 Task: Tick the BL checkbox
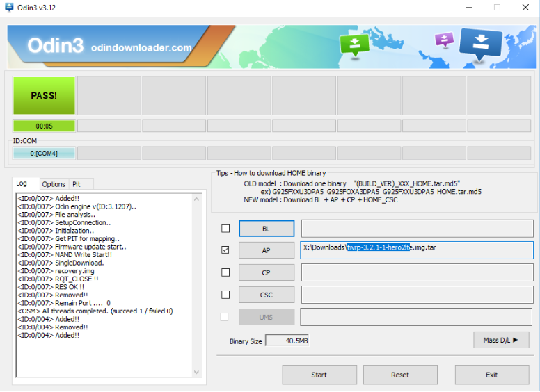225,229
